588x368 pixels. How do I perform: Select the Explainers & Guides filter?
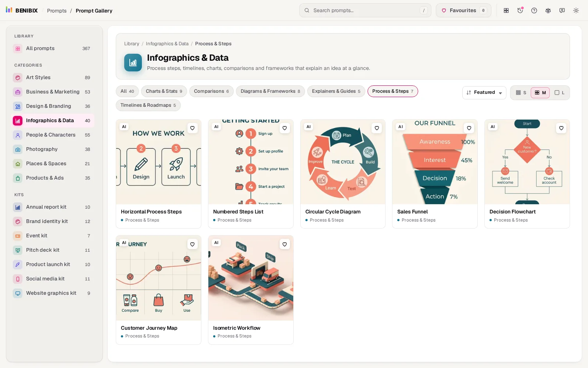tap(336, 91)
